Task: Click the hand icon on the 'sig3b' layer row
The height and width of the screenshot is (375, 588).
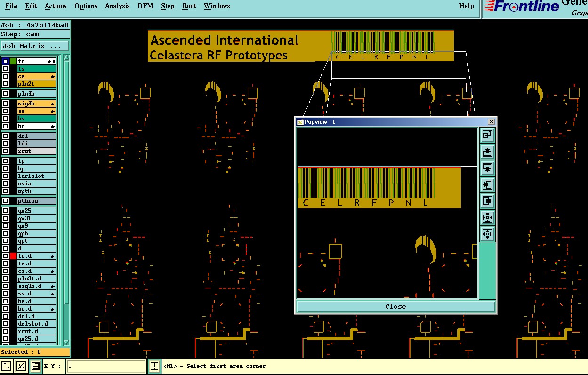Action: point(53,104)
